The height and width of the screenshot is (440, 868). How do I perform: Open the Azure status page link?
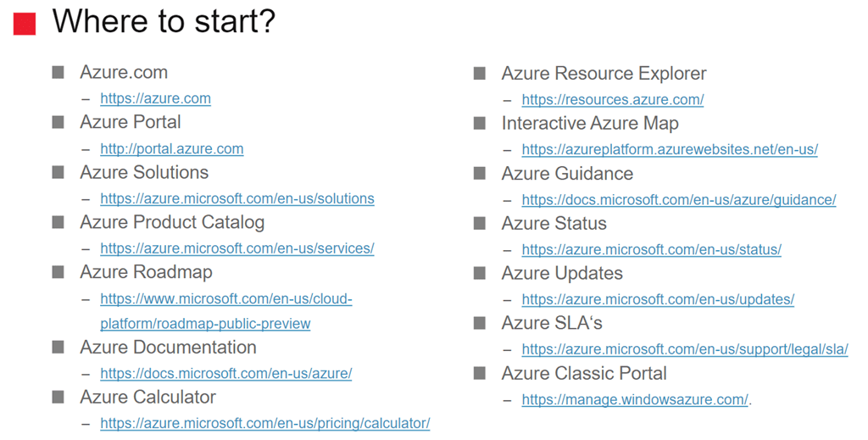(651, 250)
